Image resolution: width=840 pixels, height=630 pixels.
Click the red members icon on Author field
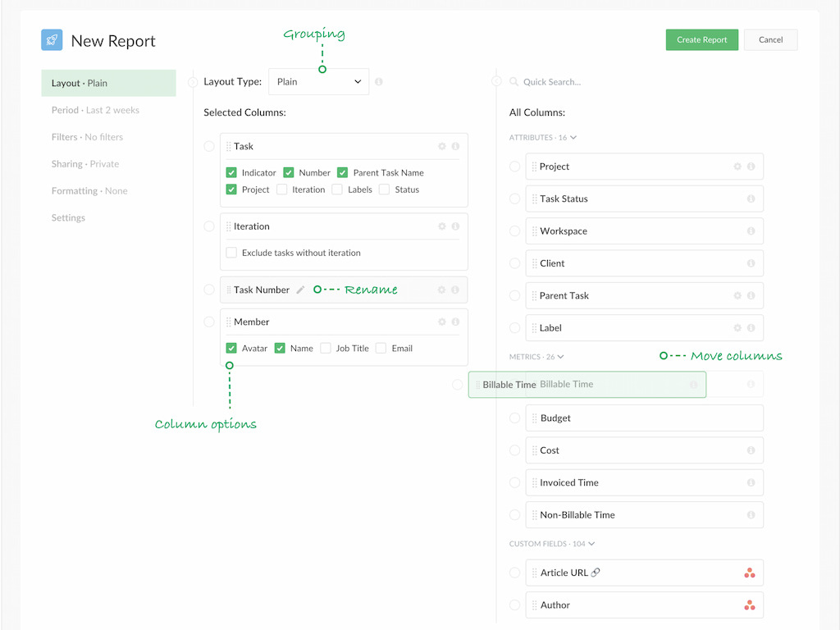749,605
